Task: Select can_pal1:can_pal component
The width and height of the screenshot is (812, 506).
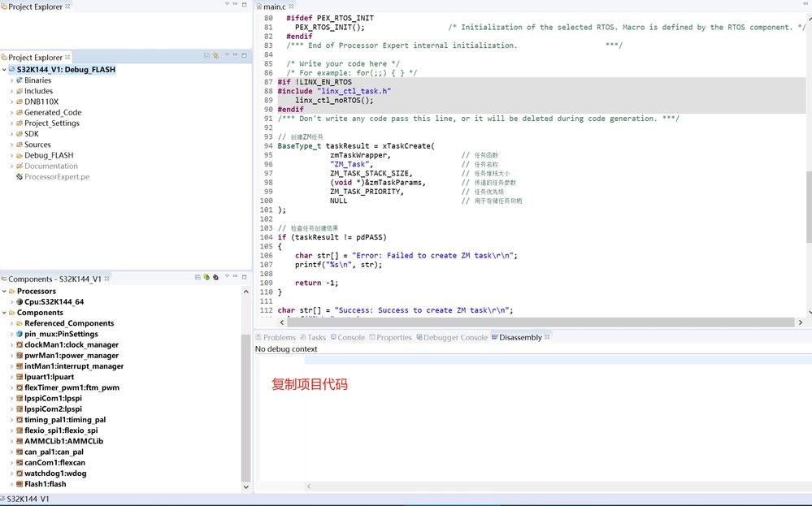Action: tap(54, 452)
